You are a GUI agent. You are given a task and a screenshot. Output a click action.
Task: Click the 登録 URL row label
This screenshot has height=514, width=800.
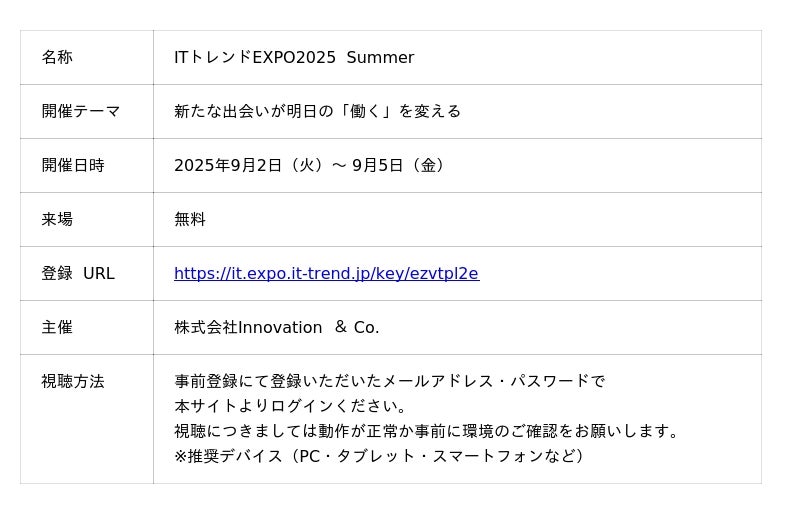pyautogui.click(x=78, y=274)
